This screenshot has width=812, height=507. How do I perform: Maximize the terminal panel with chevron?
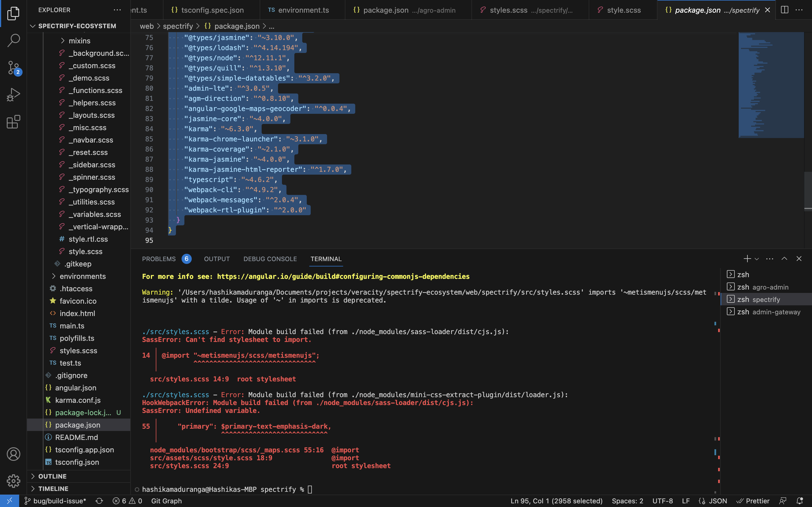[784, 259]
